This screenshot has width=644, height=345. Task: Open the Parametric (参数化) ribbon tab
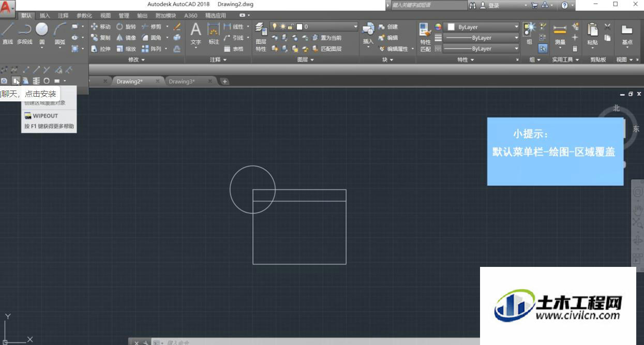click(x=84, y=16)
